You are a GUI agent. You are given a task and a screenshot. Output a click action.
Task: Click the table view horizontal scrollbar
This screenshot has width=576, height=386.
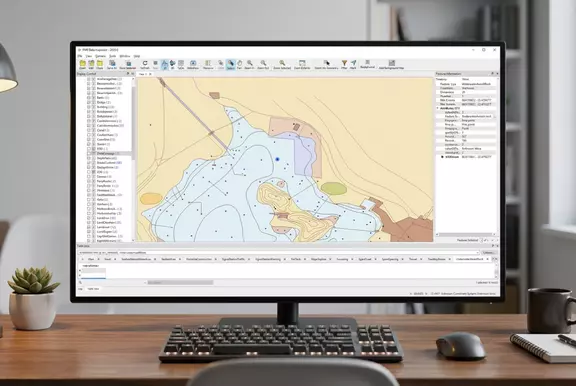tap(180, 282)
